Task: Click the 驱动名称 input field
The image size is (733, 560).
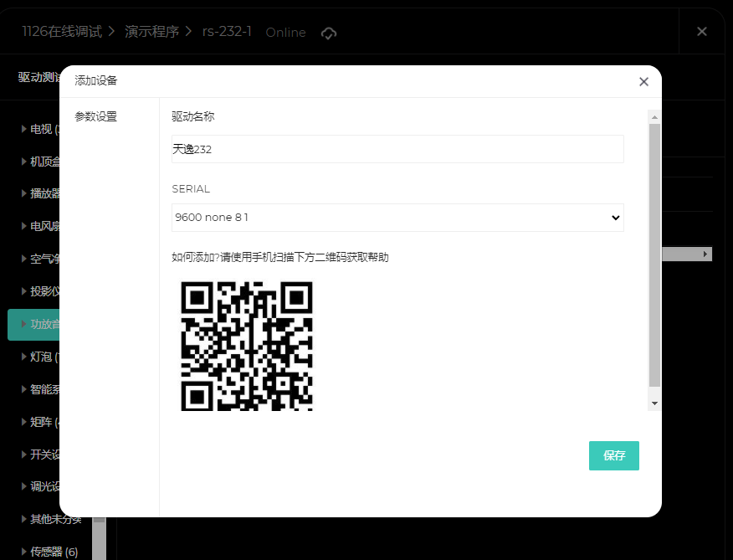Action: point(397,149)
